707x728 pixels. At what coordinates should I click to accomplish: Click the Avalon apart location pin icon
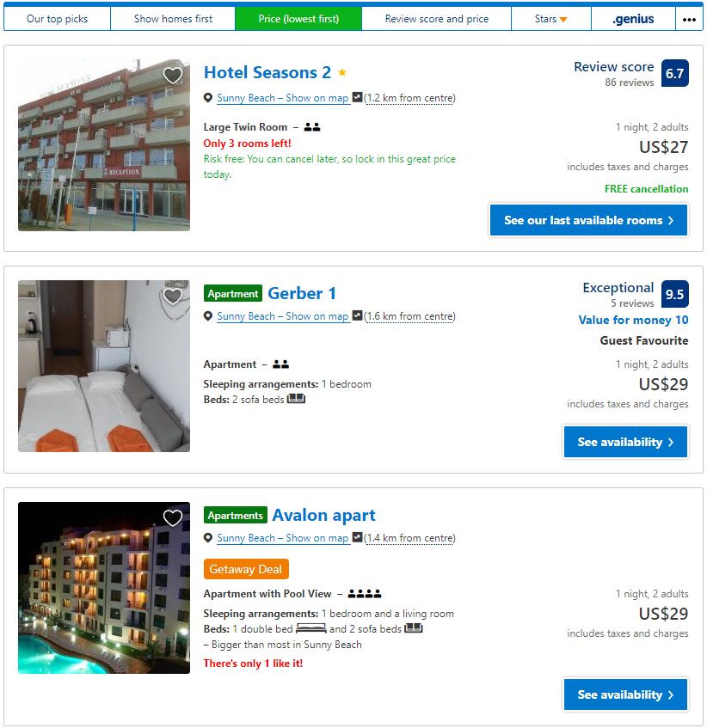pos(208,538)
